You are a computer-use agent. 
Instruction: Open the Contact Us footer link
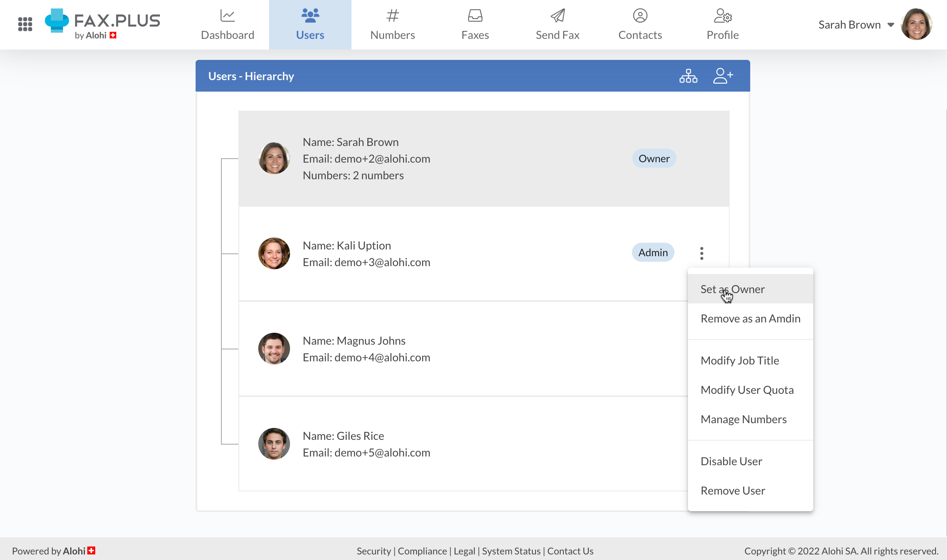[x=570, y=551]
